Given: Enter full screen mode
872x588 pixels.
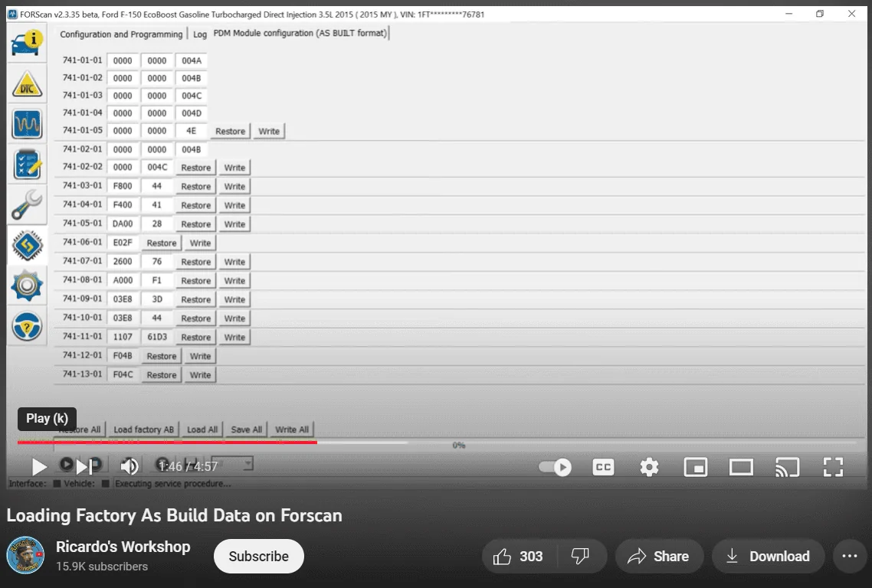Looking at the screenshot, I should (833, 467).
